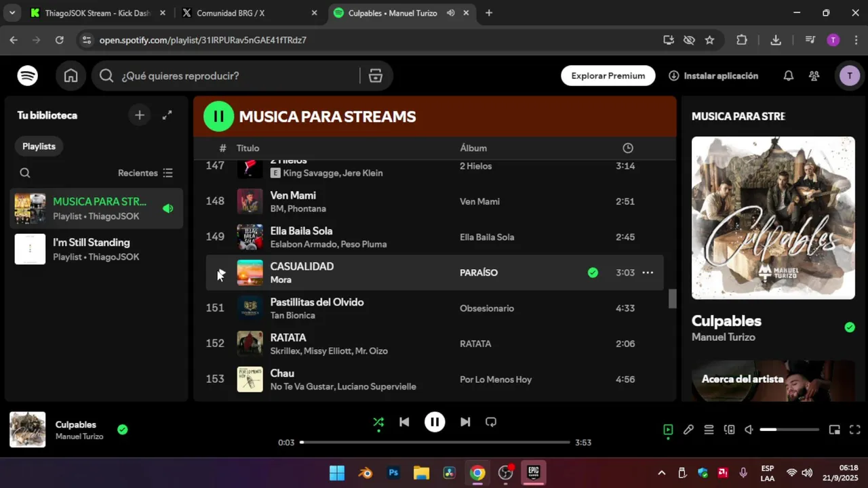Create new playlist with plus icon
Screen dimensions: 868x488
pyautogui.click(x=140, y=115)
